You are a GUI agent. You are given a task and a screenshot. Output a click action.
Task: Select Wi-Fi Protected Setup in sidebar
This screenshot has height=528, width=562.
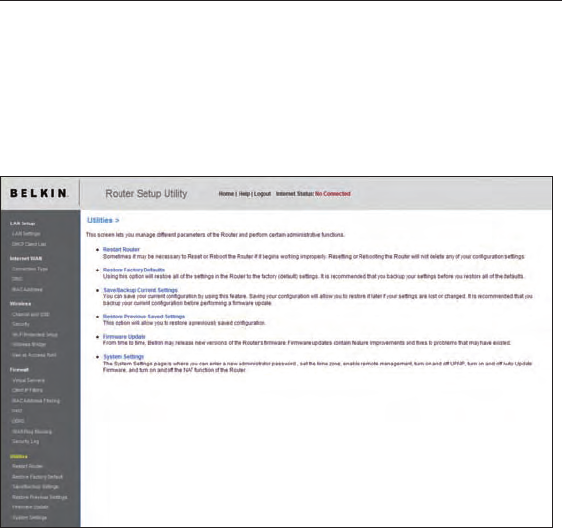(34, 334)
